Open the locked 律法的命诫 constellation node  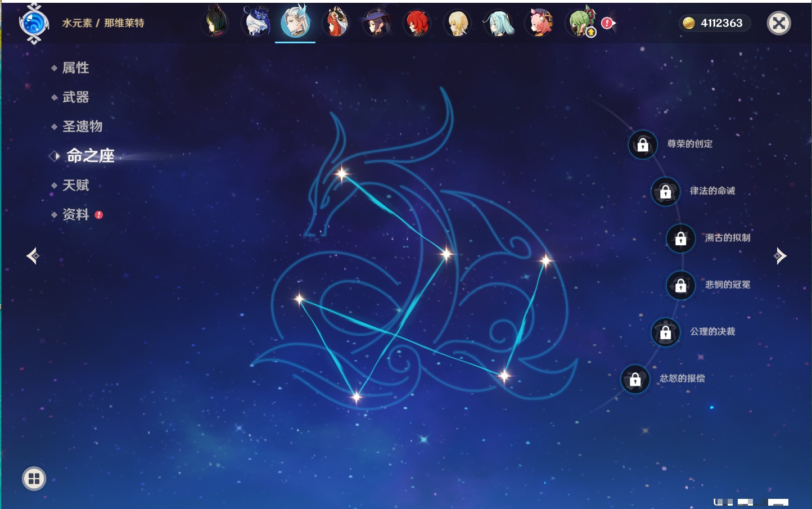coord(666,192)
